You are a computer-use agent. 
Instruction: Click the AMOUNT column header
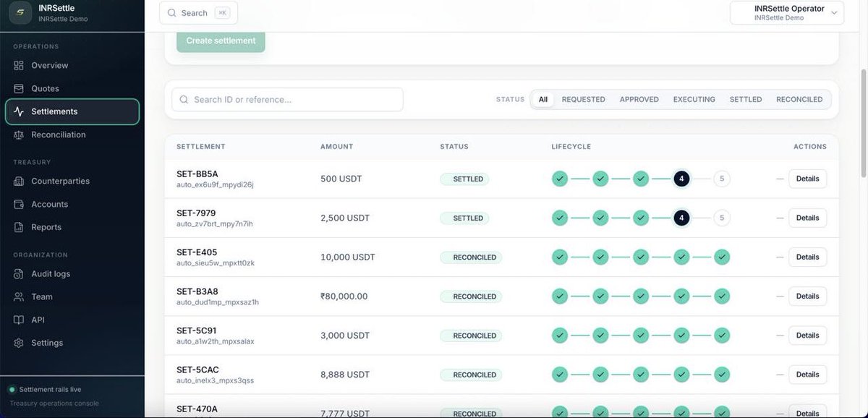click(337, 147)
